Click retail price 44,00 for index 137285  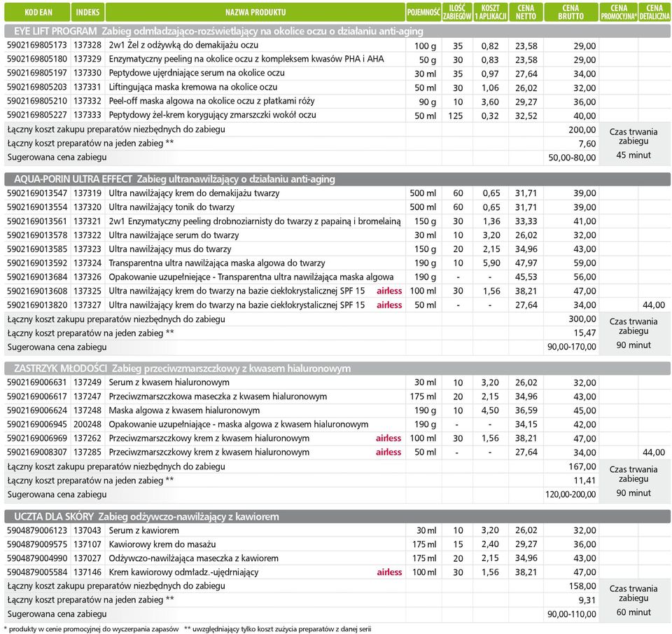pos(654,452)
